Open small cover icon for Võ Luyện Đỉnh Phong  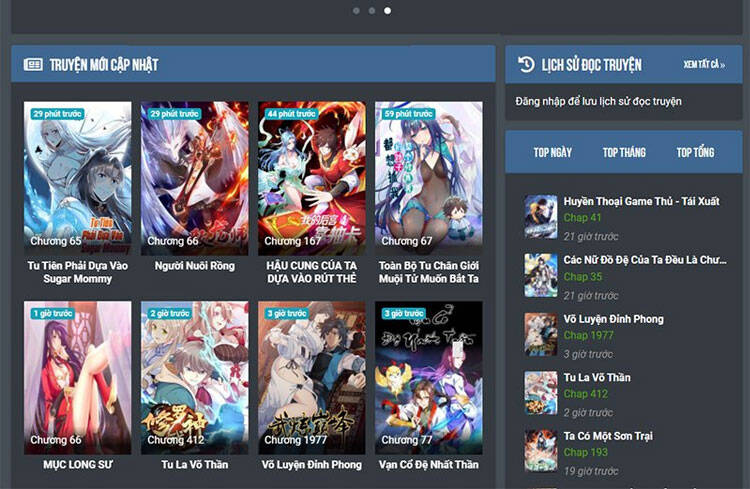[541, 334]
